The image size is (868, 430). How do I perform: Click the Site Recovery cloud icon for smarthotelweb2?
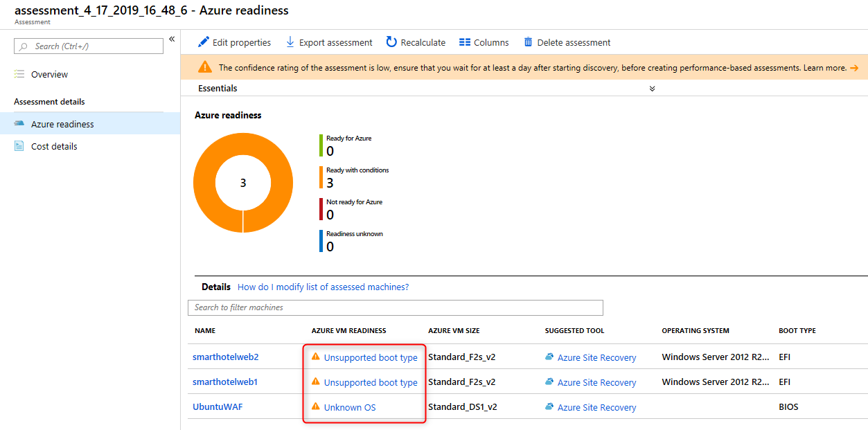(x=549, y=357)
